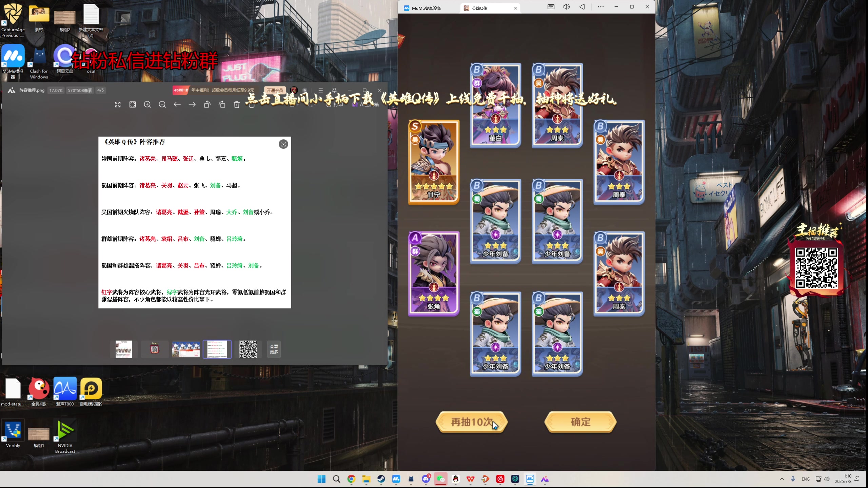The width and height of the screenshot is (868, 488).
Task: Zoom out the image in viewer
Action: (x=162, y=104)
